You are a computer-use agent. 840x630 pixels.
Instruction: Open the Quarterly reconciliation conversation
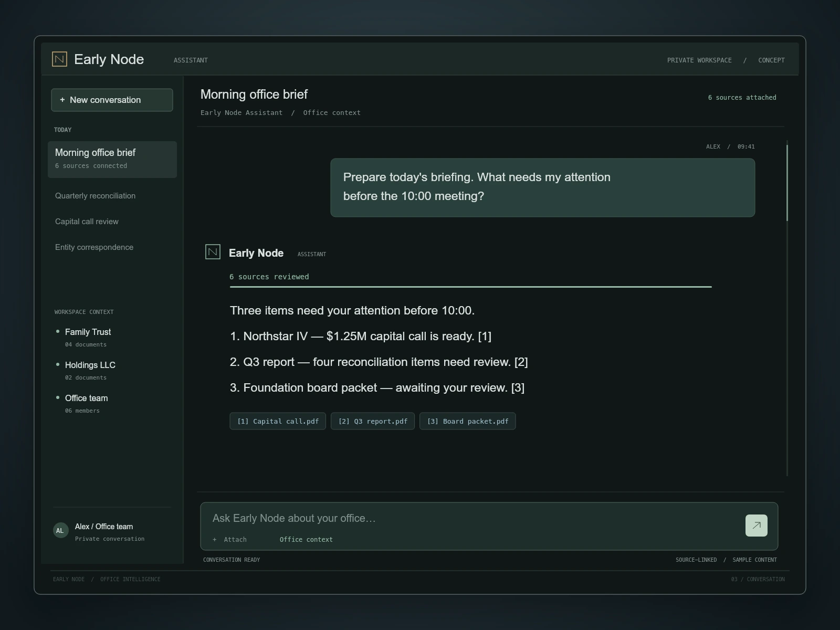pyautogui.click(x=95, y=196)
